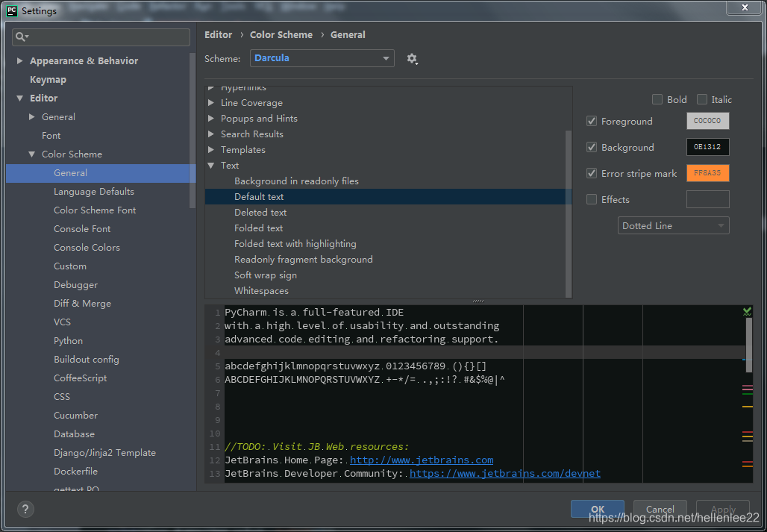Expand the Search Results group
767x532 pixels.
click(211, 134)
